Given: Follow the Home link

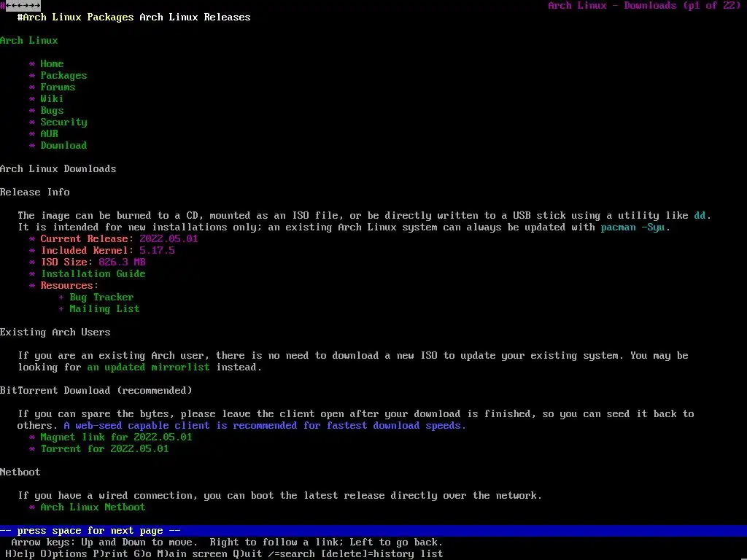Looking at the screenshot, I should (52, 64).
